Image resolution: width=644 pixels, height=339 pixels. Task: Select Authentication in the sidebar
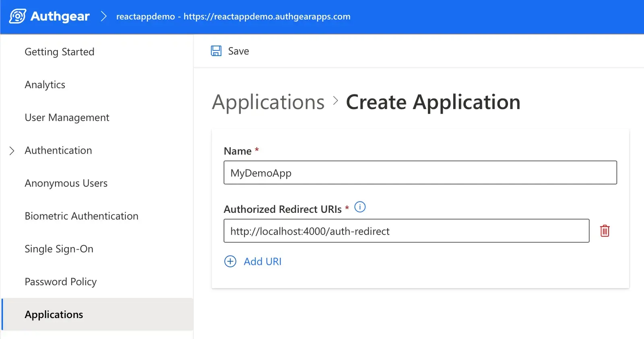(58, 150)
